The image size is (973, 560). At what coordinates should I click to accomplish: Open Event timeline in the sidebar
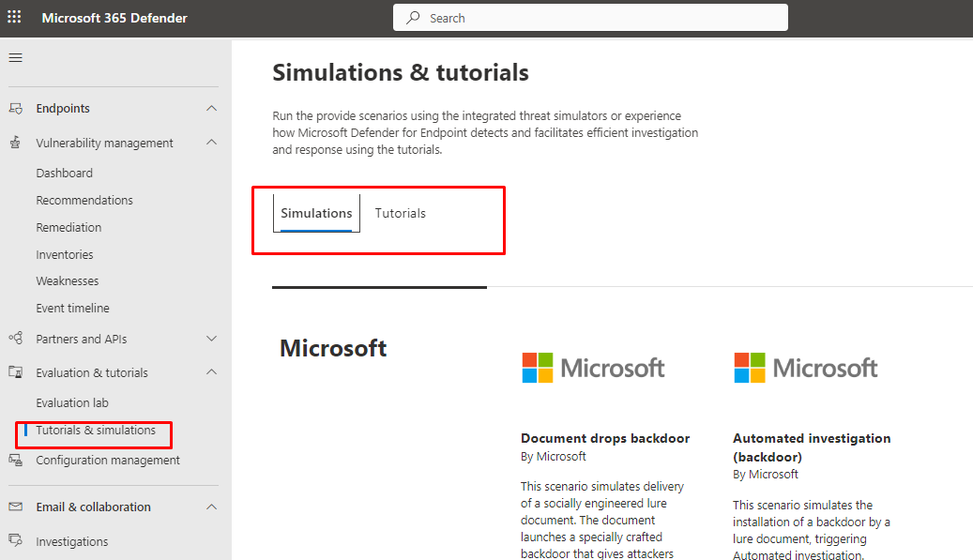coord(72,308)
